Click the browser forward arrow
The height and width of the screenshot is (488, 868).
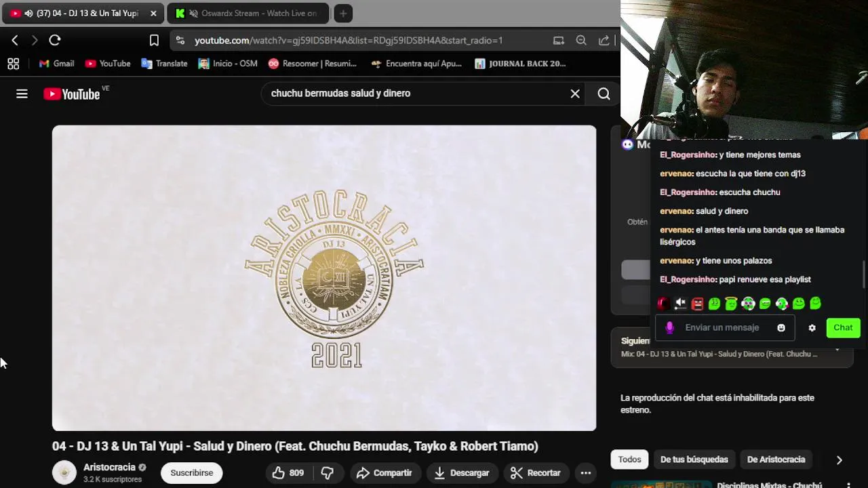pos(35,41)
